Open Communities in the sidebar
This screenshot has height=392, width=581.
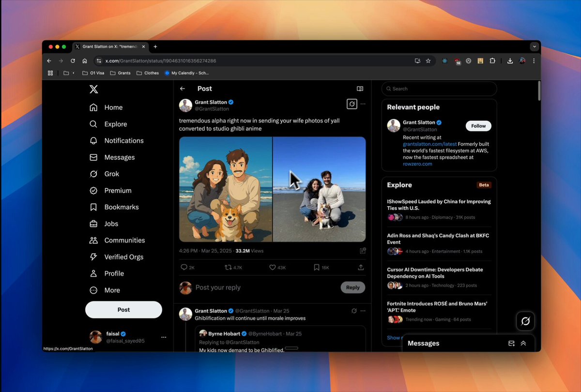(117, 240)
